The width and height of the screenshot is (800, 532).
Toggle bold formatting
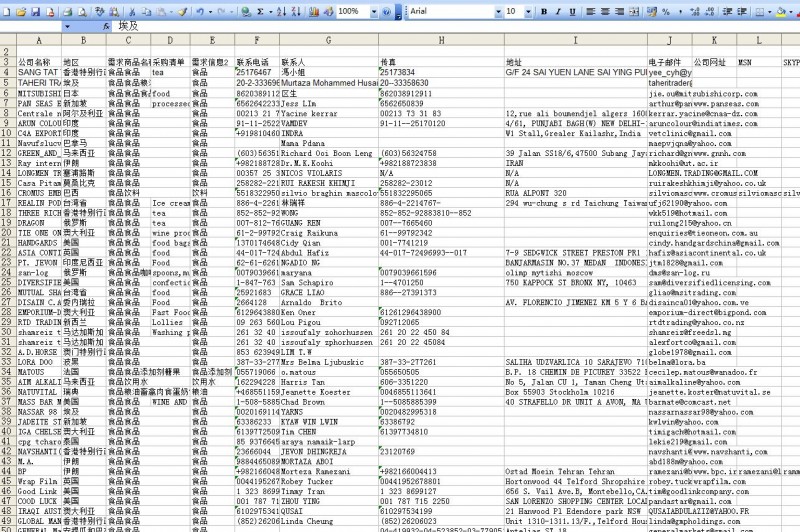544,12
